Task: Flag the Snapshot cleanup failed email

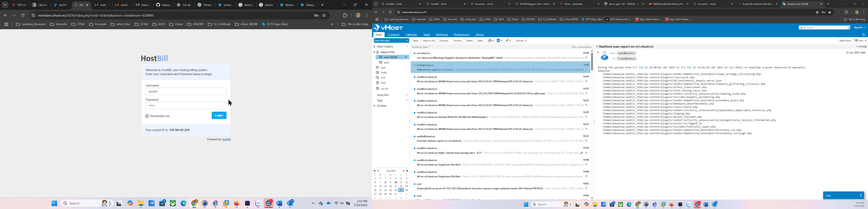Action: point(586,58)
